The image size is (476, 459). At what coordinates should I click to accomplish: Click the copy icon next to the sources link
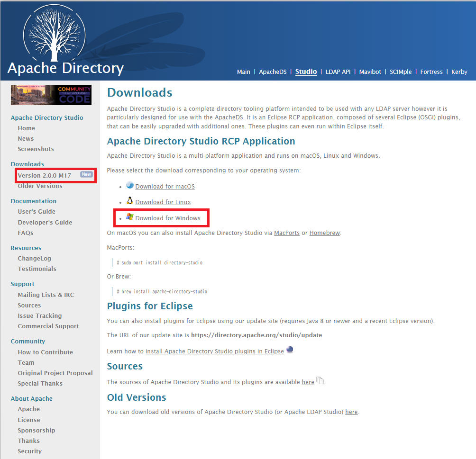320,380
